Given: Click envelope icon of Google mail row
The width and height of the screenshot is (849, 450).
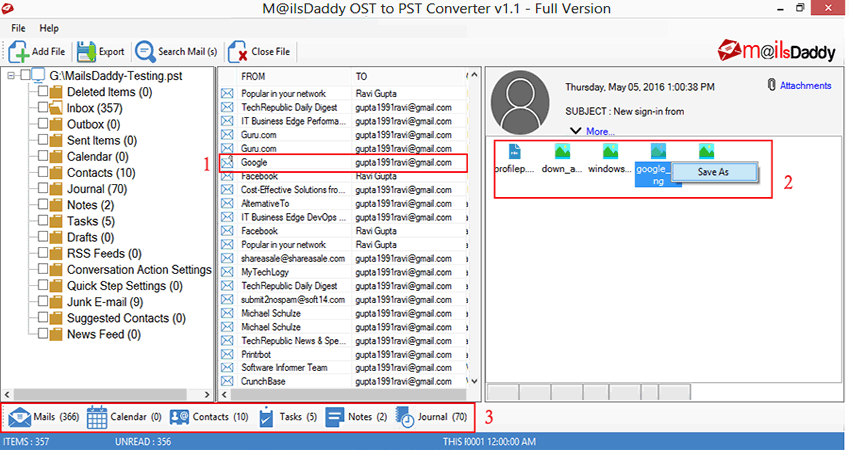Looking at the screenshot, I should pyautogui.click(x=227, y=162).
